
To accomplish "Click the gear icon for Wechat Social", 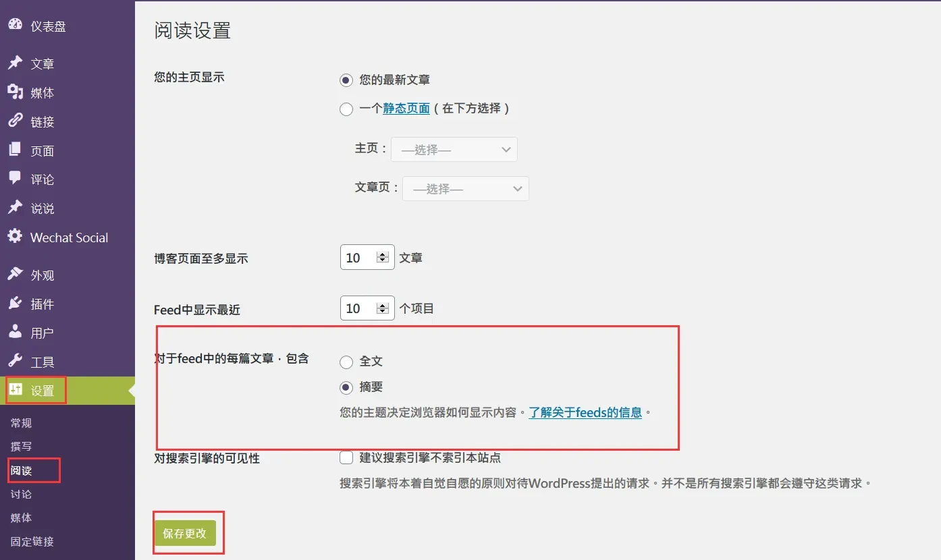I will 15,237.
